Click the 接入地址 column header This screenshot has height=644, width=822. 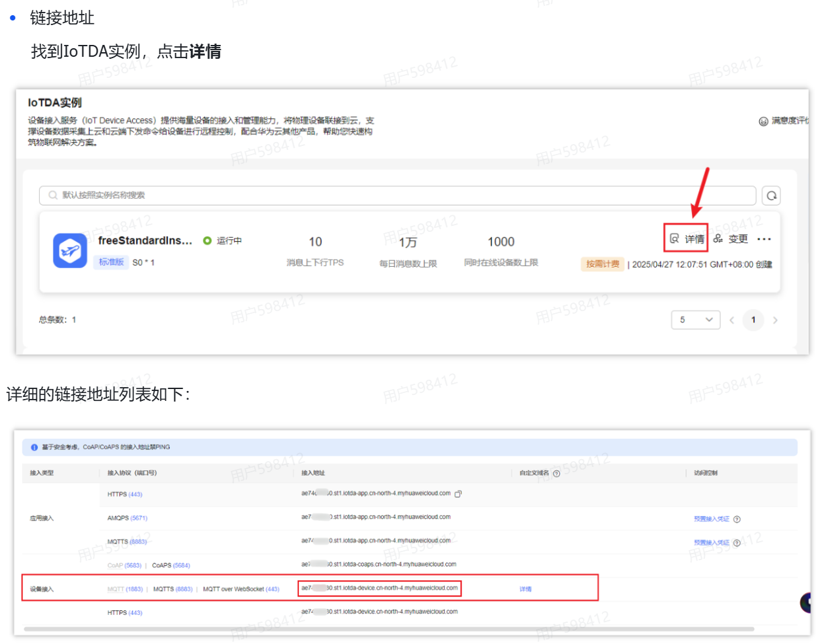(x=313, y=473)
